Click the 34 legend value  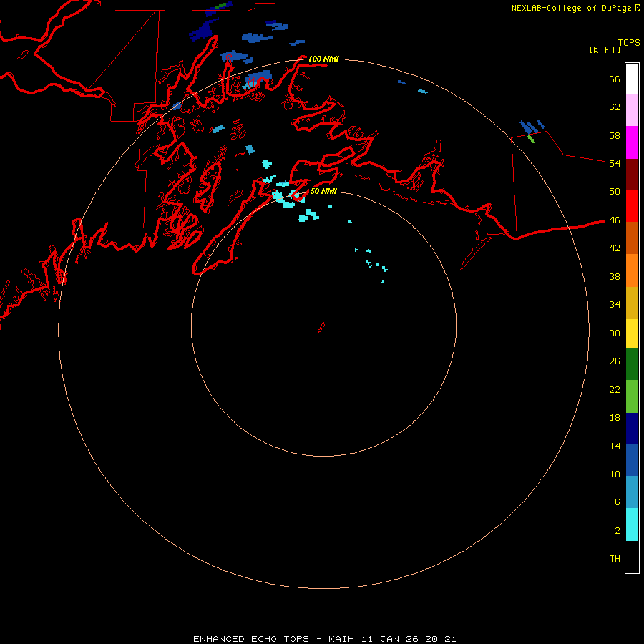[x=615, y=304]
